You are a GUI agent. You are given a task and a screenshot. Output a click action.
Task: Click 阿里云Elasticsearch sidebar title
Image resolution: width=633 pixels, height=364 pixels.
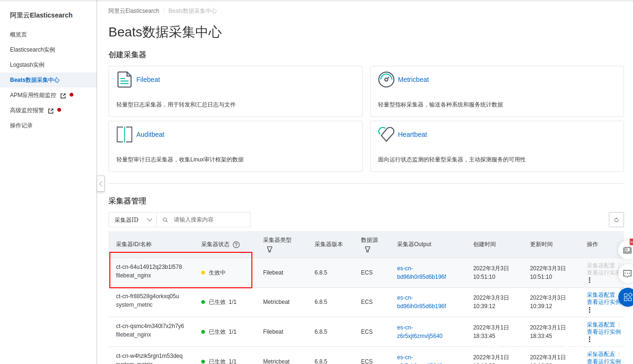pos(41,15)
